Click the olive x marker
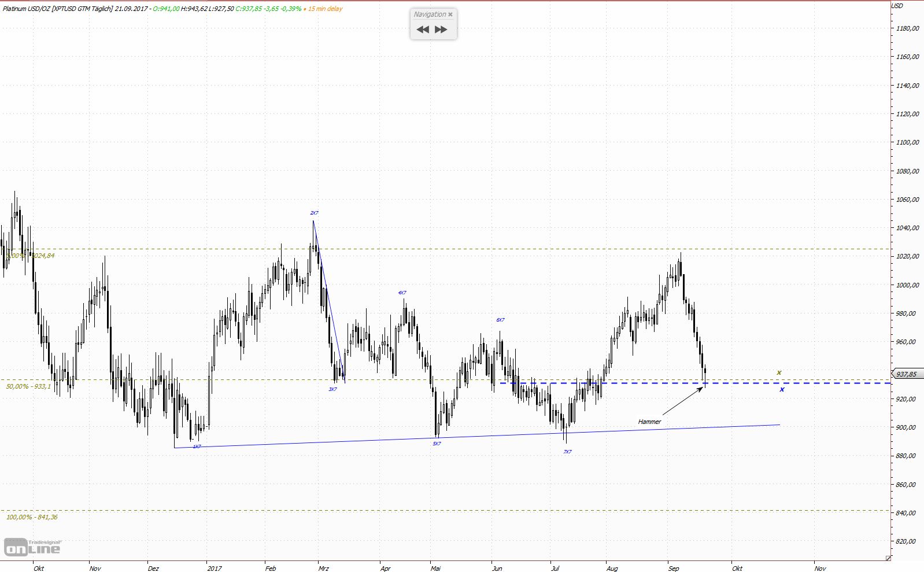The image size is (924, 572). pos(779,372)
